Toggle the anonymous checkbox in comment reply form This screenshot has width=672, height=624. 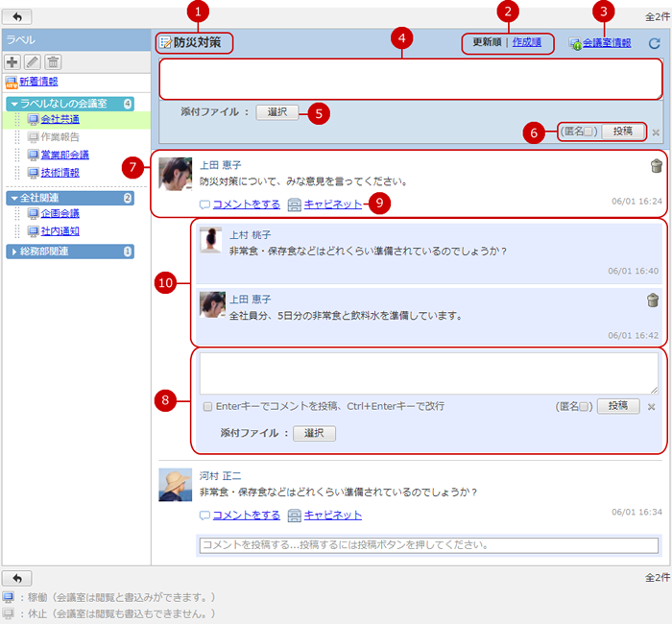(x=585, y=407)
